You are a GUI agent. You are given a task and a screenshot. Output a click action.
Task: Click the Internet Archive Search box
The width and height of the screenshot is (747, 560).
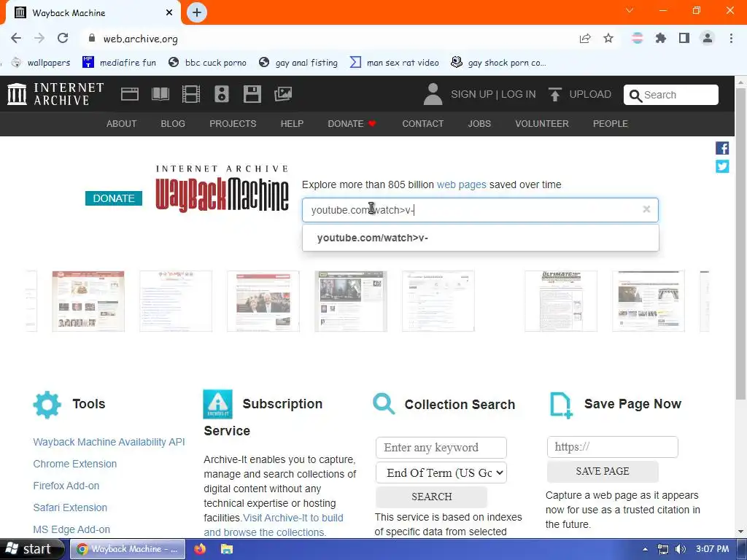(x=671, y=95)
